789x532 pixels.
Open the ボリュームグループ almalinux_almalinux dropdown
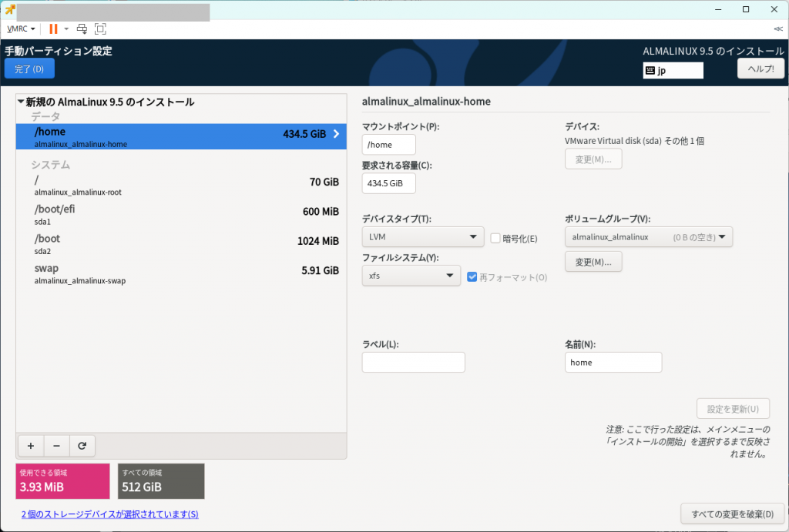pos(649,237)
